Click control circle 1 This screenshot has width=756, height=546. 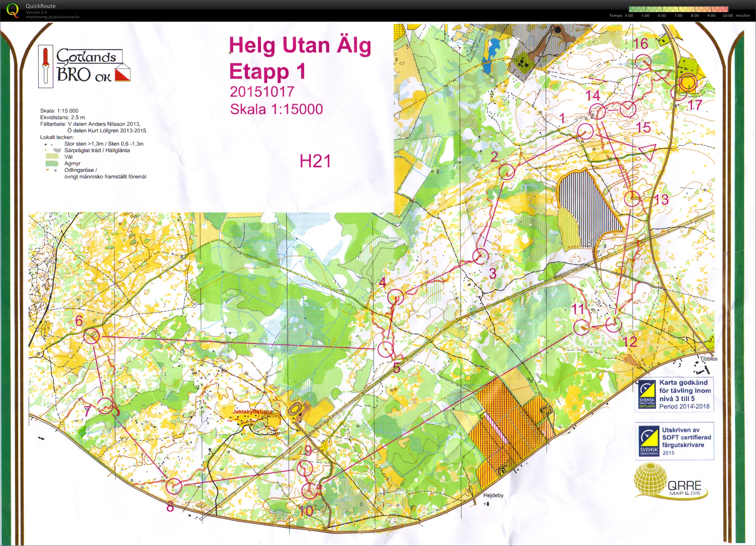pyautogui.click(x=585, y=131)
